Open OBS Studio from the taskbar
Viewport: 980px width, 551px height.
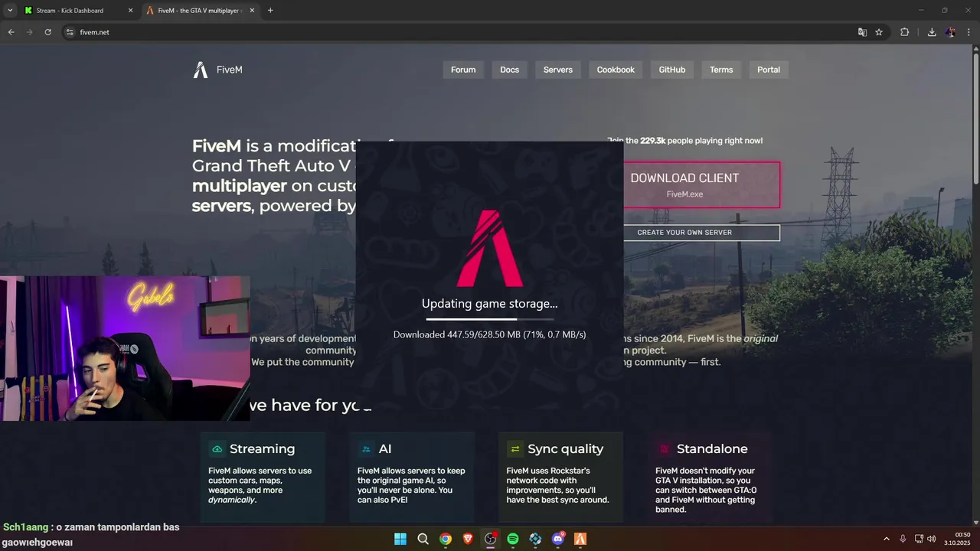coord(490,539)
